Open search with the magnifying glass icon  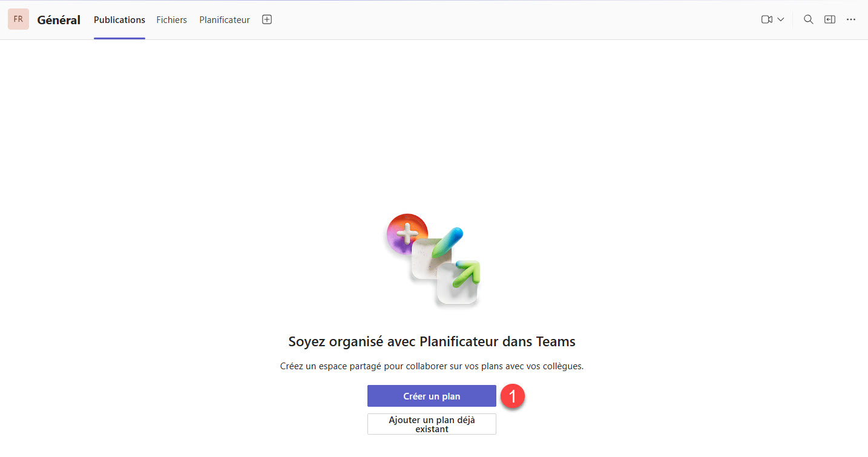(x=808, y=19)
